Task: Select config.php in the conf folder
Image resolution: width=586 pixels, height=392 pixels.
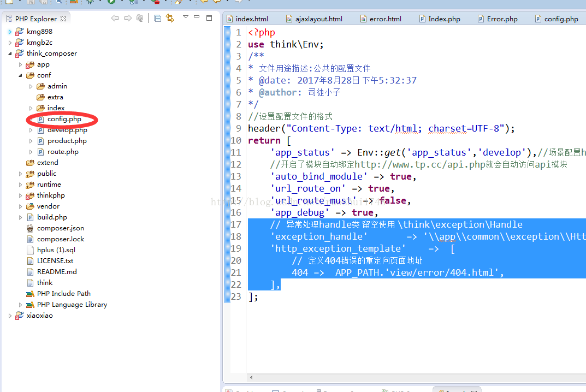Action: click(64, 119)
